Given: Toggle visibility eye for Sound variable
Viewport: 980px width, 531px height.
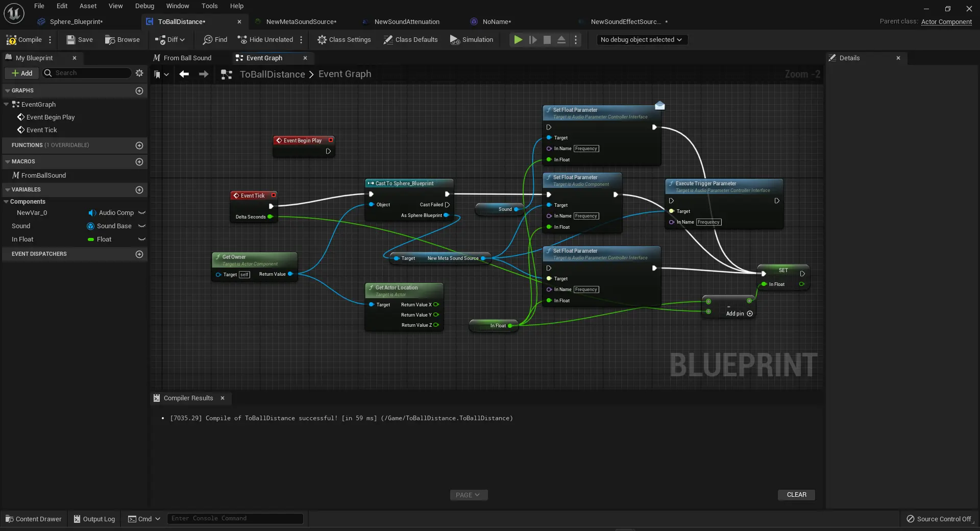Looking at the screenshot, I should (142, 226).
